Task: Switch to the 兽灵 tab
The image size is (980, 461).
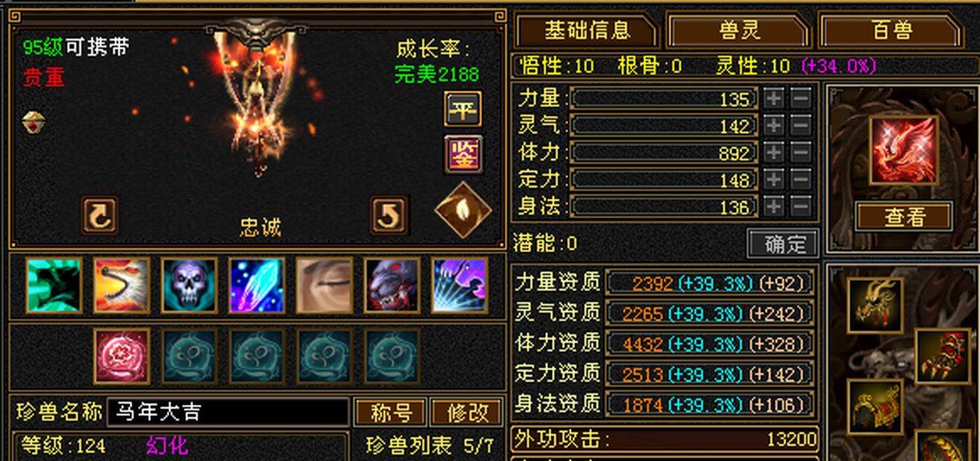Action: click(x=739, y=31)
